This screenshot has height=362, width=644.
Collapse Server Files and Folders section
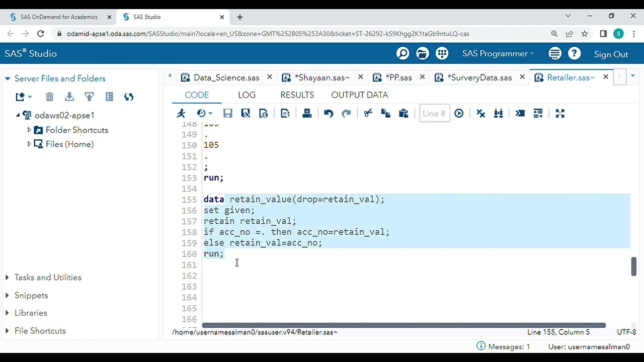(x=8, y=79)
